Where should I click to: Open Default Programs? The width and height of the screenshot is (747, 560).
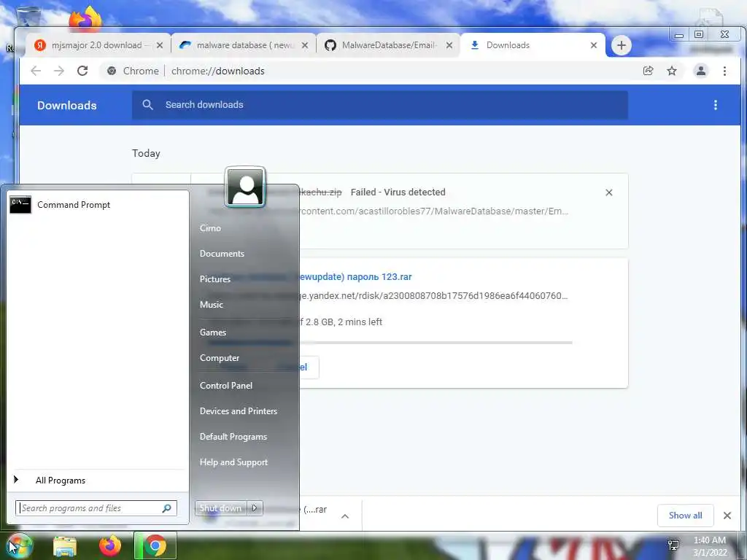[x=233, y=437]
